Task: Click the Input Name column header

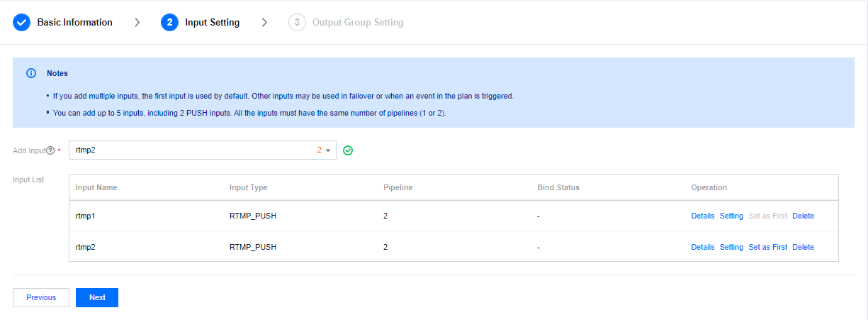Action: point(96,187)
